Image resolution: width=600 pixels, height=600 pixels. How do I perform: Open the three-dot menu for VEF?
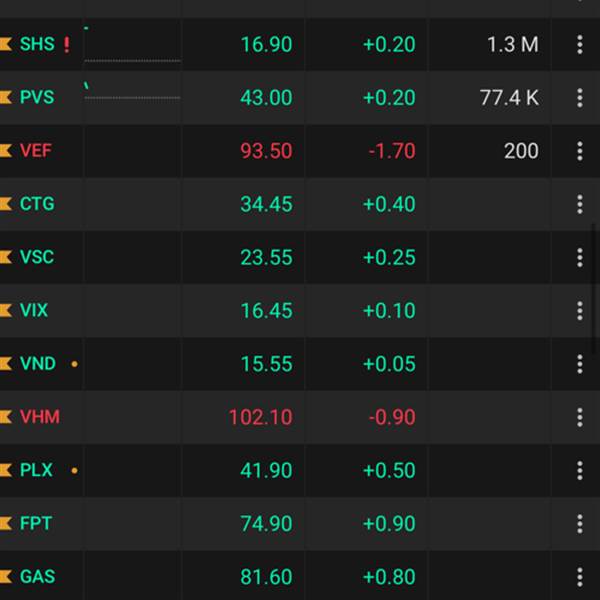point(579,151)
